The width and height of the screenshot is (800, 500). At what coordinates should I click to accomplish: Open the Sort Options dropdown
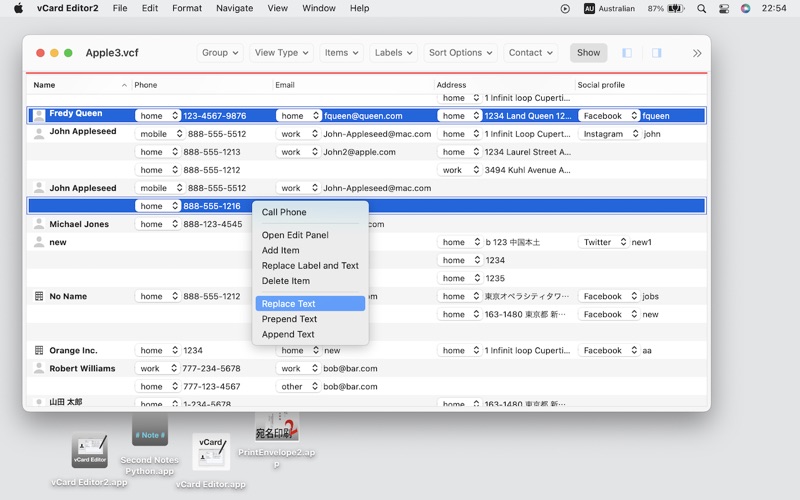click(460, 53)
